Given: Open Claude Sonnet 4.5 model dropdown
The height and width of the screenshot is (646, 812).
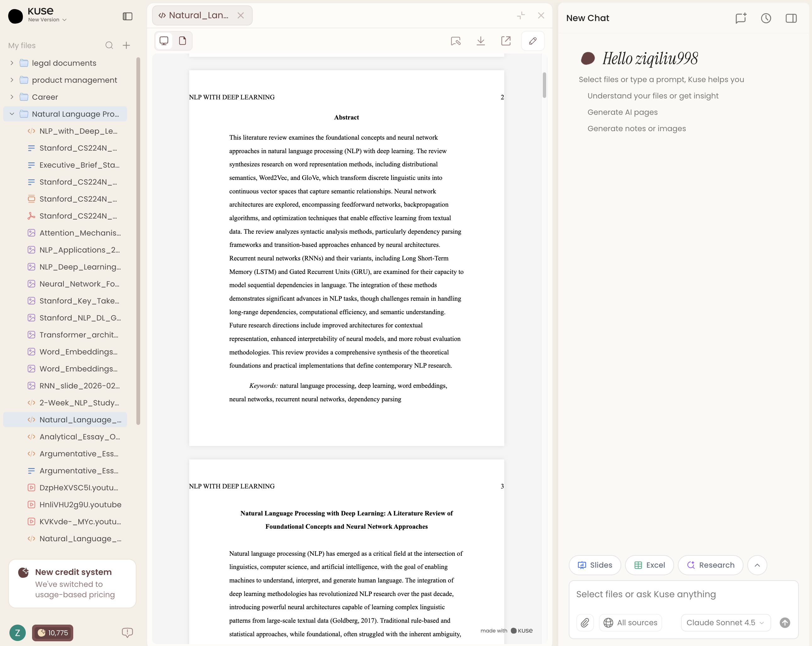Looking at the screenshot, I should tap(725, 622).
